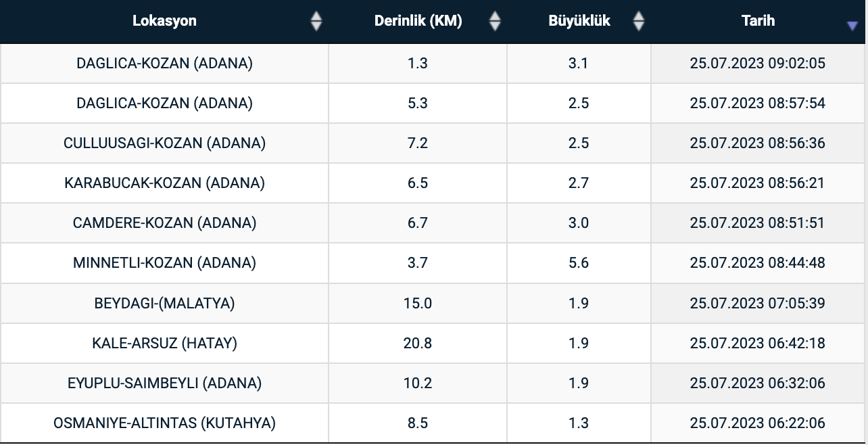The height and width of the screenshot is (445, 868).
Task: Sort table by Derinlik (KM) header
Action: click(418, 21)
